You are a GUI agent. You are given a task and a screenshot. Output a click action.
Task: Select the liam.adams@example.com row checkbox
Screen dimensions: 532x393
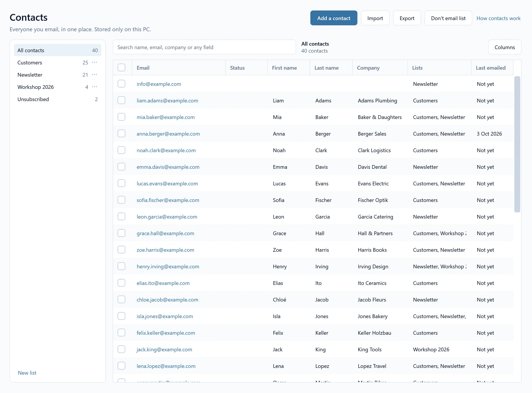coord(121,100)
